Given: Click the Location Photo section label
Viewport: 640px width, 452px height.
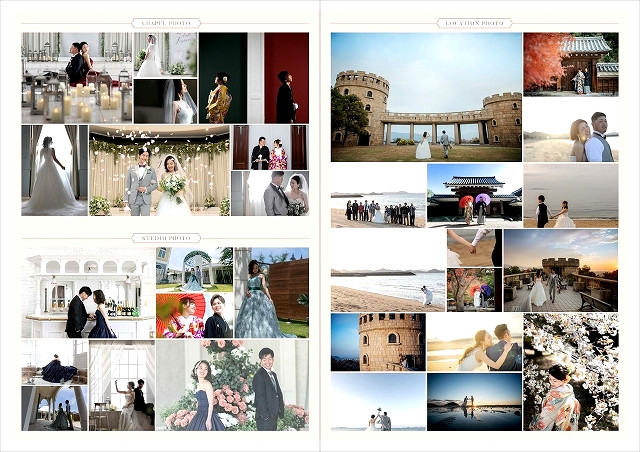Looking at the screenshot, I should click(x=474, y=23).
